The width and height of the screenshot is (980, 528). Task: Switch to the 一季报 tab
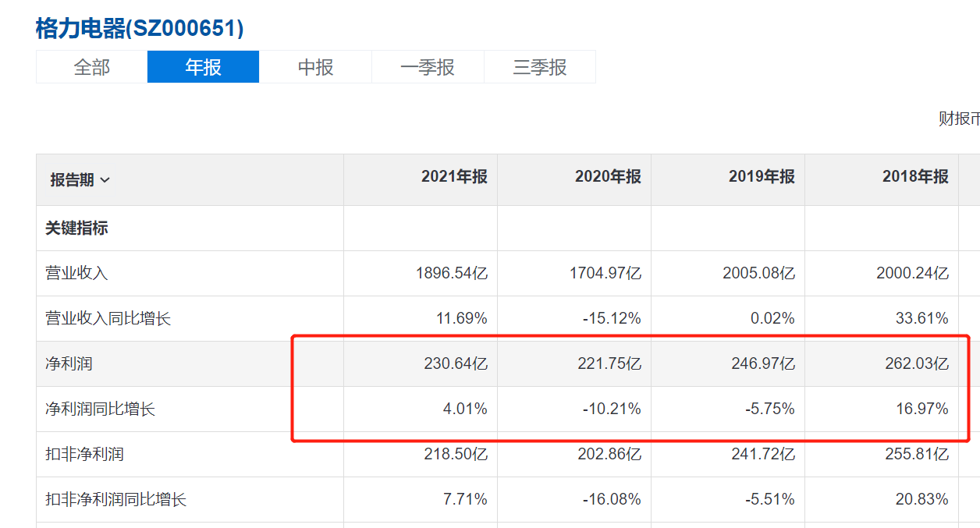coord(428,67)
